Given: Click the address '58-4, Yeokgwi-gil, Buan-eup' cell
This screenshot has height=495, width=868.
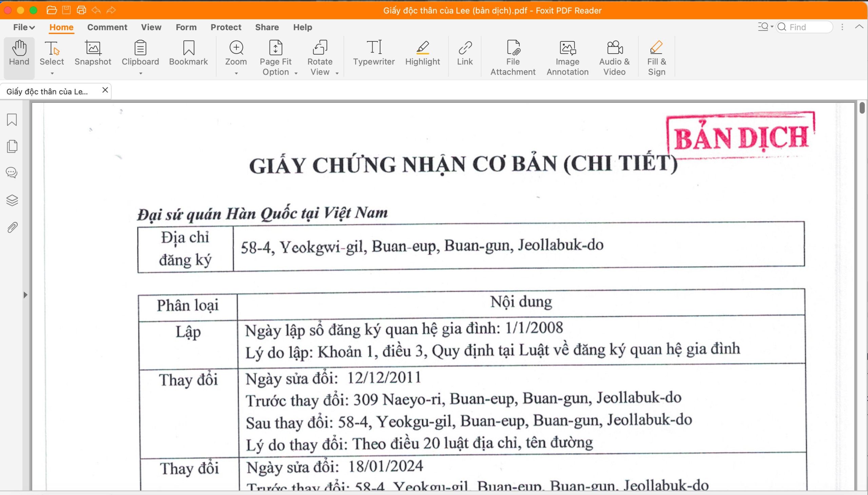Looking at the screenshot, I should [519, 246].
